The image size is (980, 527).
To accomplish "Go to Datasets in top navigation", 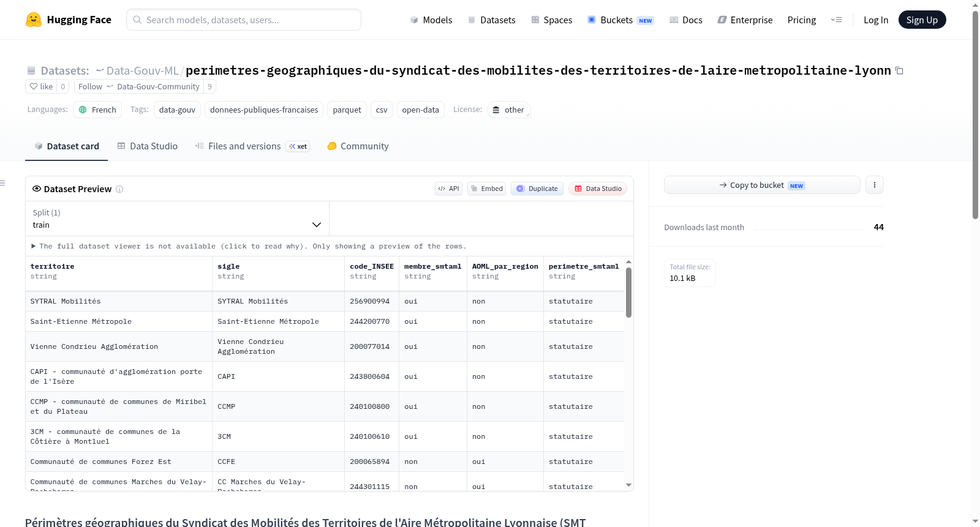I will pyautogui.click(x=491, y=20).
